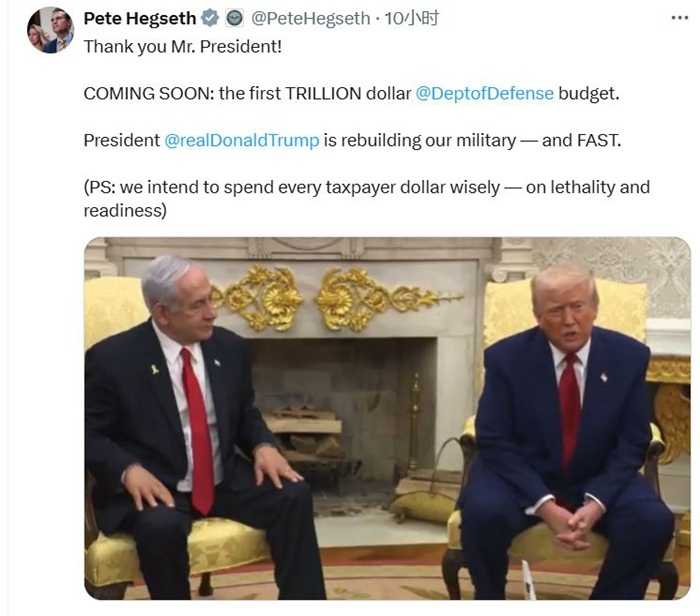
Task: Open the @PeteHegseth handle link
Action: coord(311,18)
